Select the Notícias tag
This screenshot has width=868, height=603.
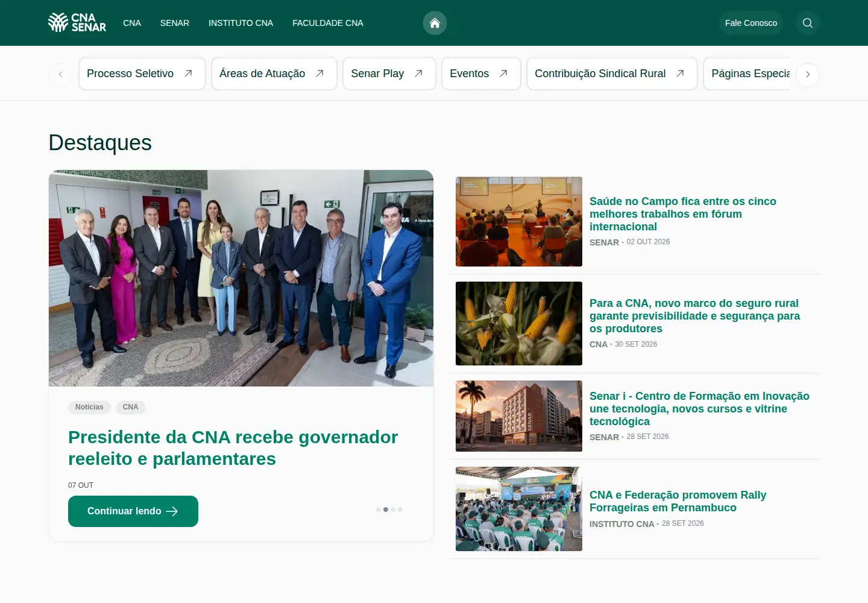(89, 407)
